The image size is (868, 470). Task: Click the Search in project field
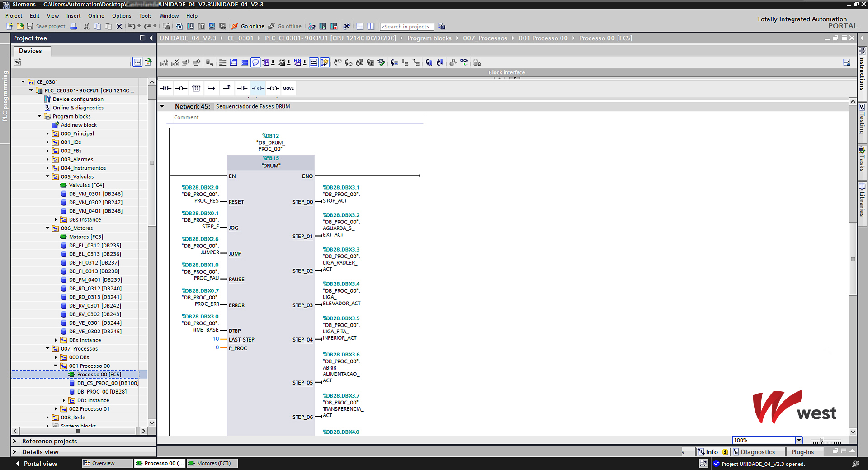pyautogui.click(x=406, y=27)
